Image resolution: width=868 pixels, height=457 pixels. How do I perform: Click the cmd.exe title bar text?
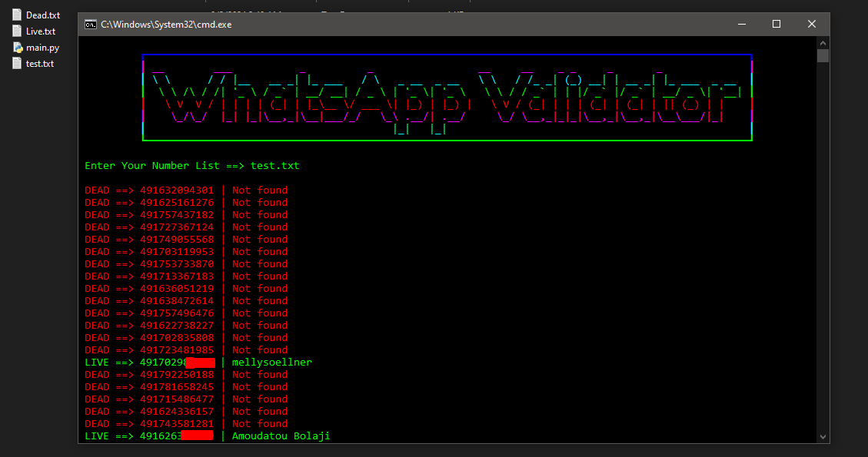click(166, 25)
